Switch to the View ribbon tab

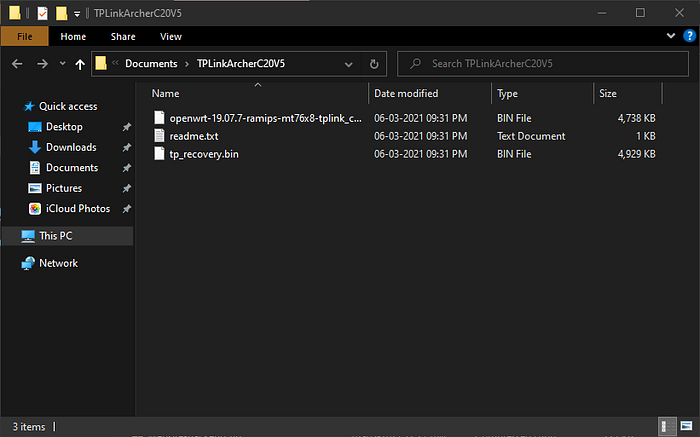171,37
